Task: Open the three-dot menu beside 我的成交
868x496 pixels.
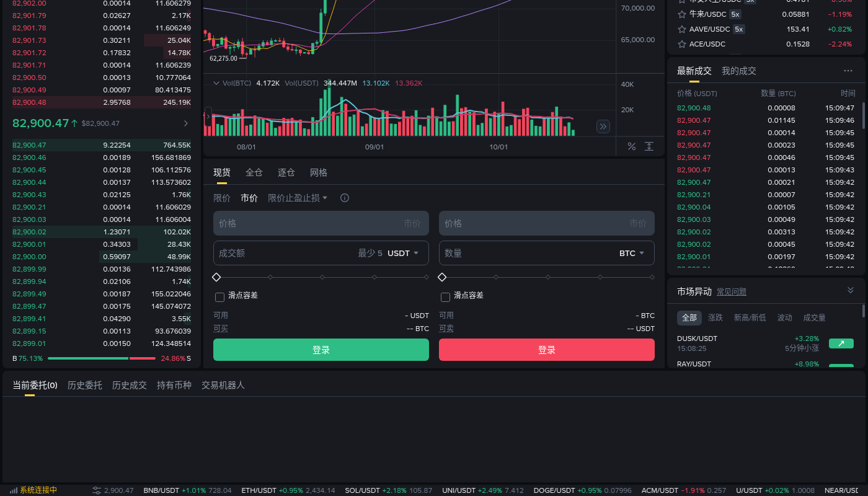Action: click(x=848, y=71)
